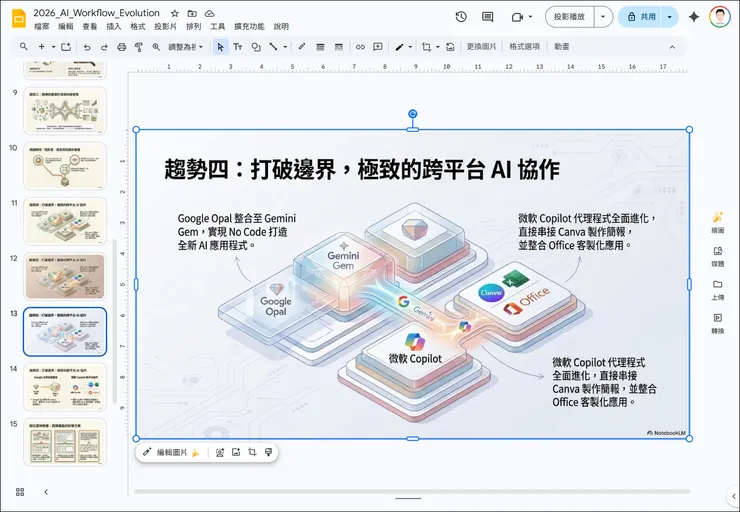Click the document title 2026_AI_Workflow_Evolution
Viewport: 740px width, 512px height.
point(96,13)
